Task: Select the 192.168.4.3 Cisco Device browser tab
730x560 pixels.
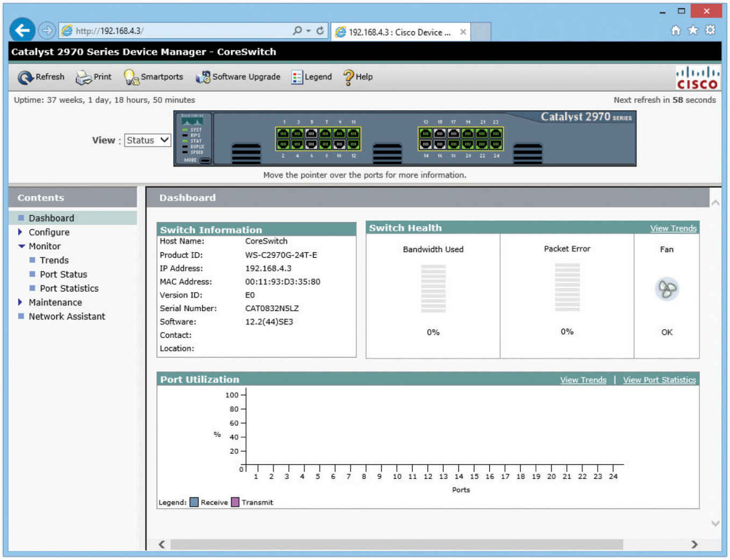Action: [400, 32]
